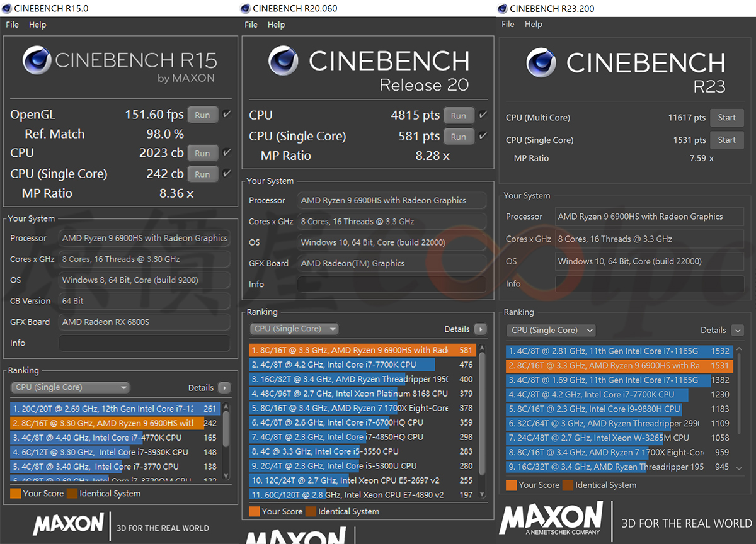Click the Info field in R20 system panel

(391, 285)
